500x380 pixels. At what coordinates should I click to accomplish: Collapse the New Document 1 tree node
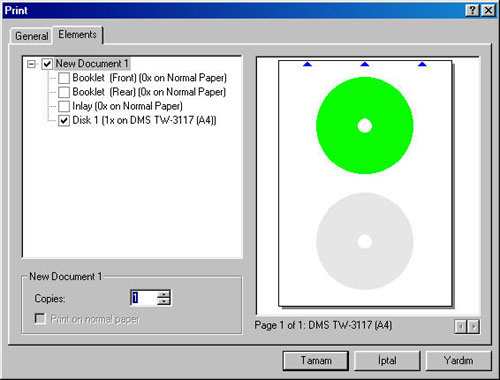click(x=31, y=64)
